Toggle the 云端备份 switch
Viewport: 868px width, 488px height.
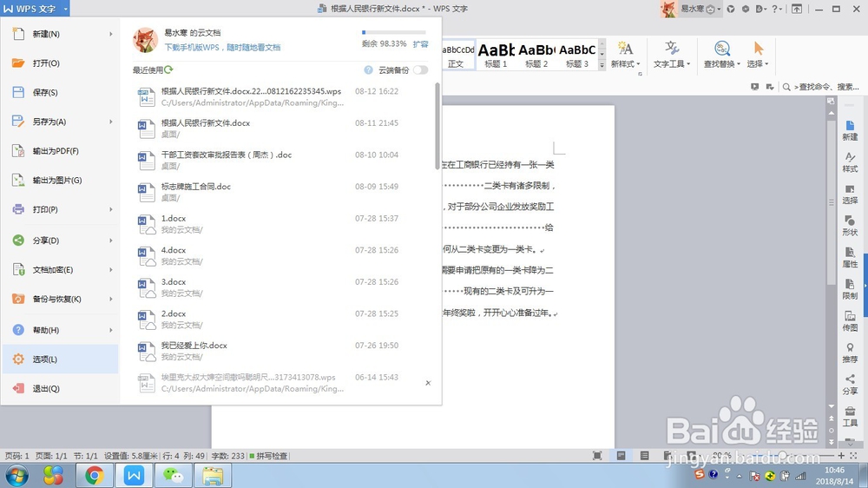point(421,69)
